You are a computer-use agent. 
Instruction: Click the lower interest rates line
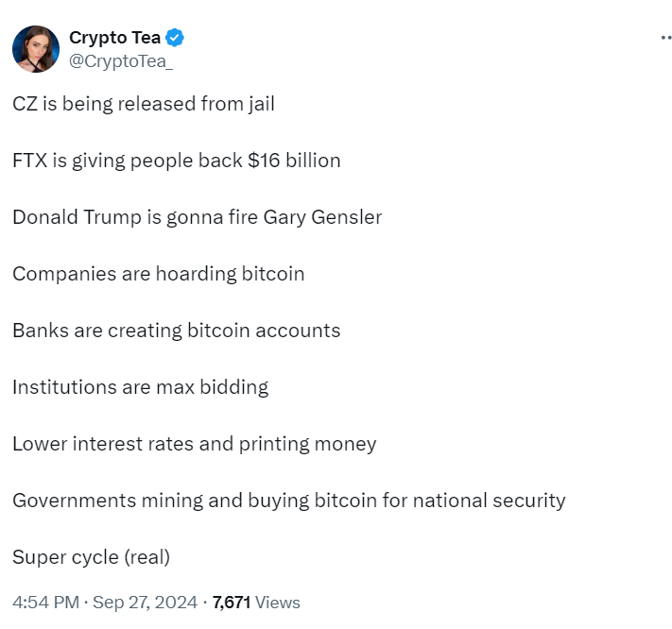coord(194,444)
